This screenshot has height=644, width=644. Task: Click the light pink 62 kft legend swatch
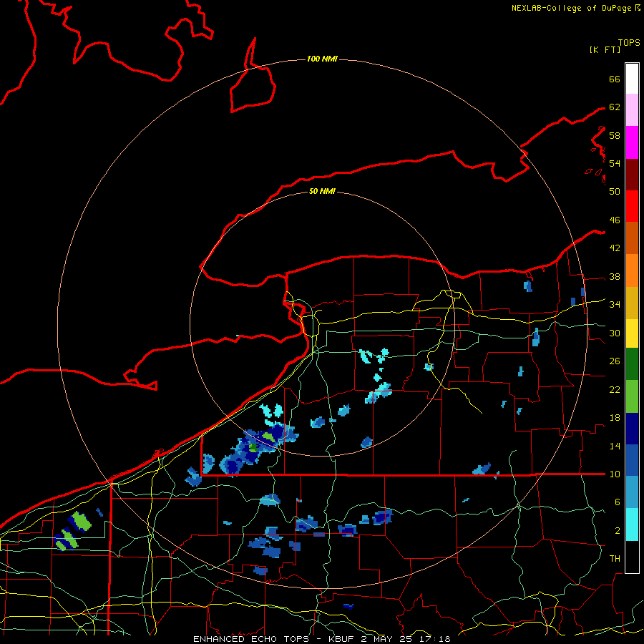[x=632, y=110]
